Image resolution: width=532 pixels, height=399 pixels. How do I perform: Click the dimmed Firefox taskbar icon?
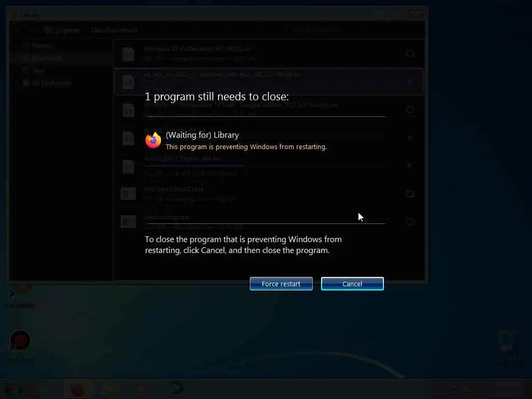coord(78,389)
